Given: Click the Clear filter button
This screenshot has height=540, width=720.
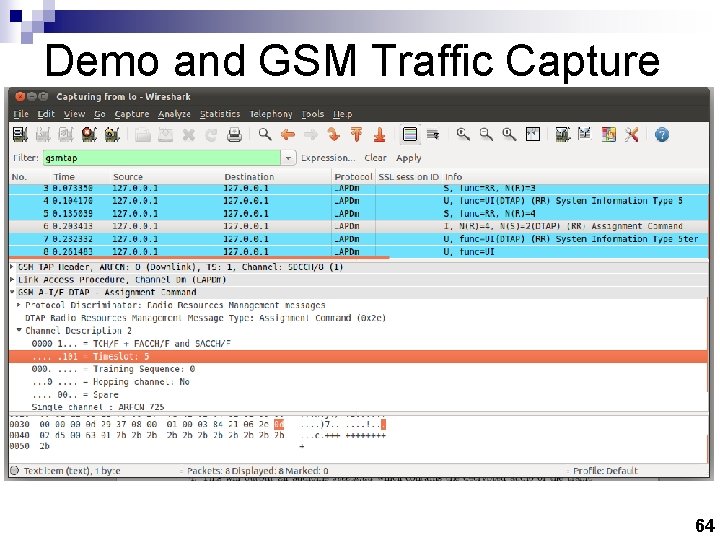Looking at the screenshot, I should coord(375,158).
